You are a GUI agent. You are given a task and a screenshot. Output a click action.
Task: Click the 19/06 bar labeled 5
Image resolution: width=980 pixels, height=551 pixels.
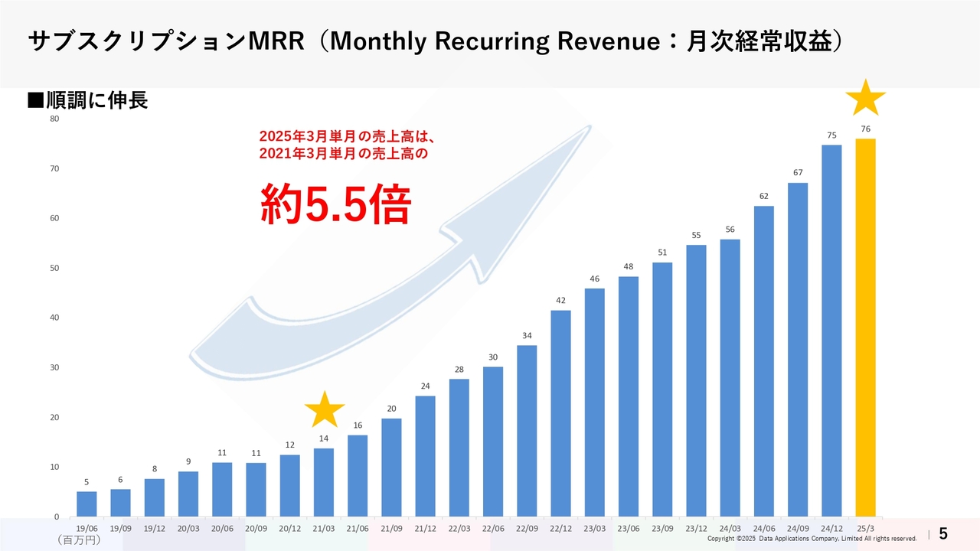click(87, 504)
